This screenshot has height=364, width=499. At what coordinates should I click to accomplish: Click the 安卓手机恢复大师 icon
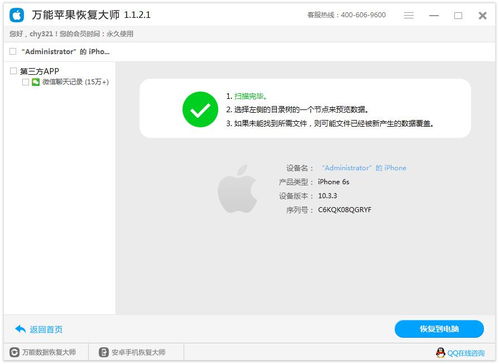104,352
